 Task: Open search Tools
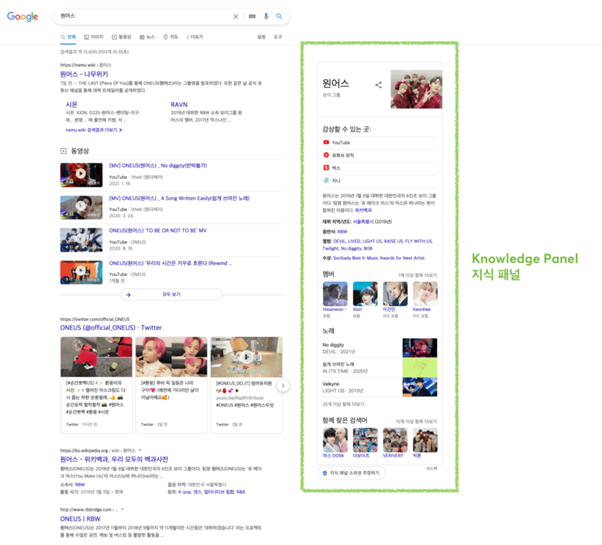pos(278,37)
